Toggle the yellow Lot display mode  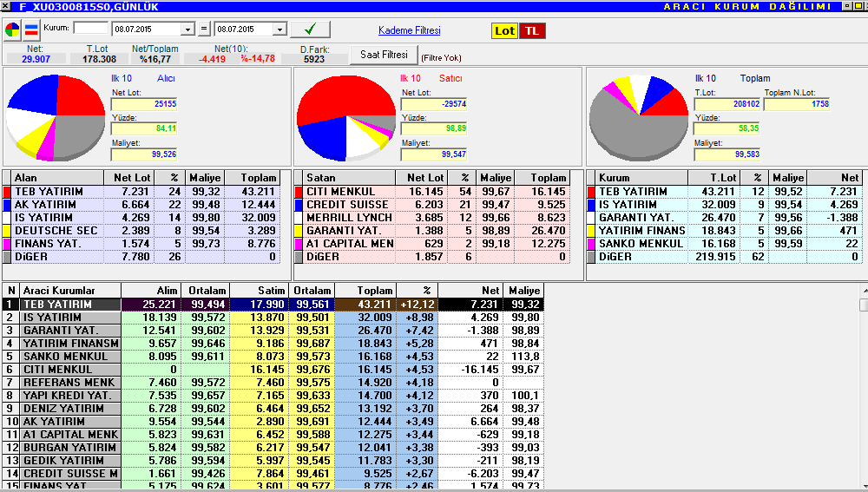(x=504, y=31)
